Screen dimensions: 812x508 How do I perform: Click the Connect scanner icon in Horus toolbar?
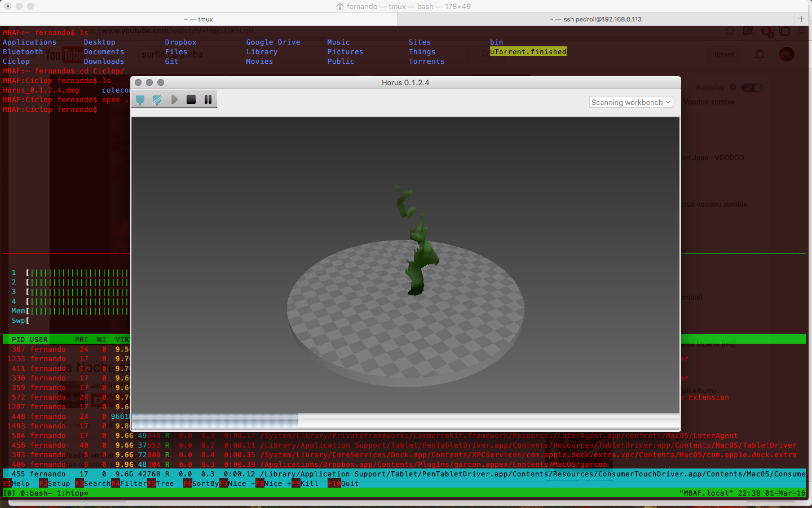(140, 99)
